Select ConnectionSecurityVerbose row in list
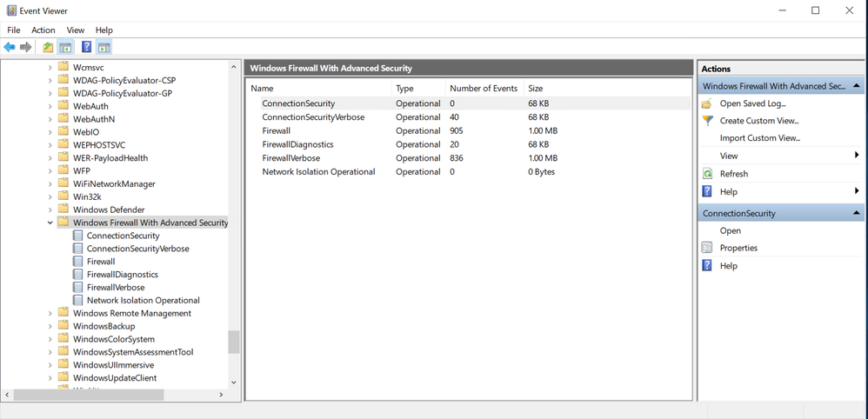The height and width of the screenshot is (419, 868). 468,117
